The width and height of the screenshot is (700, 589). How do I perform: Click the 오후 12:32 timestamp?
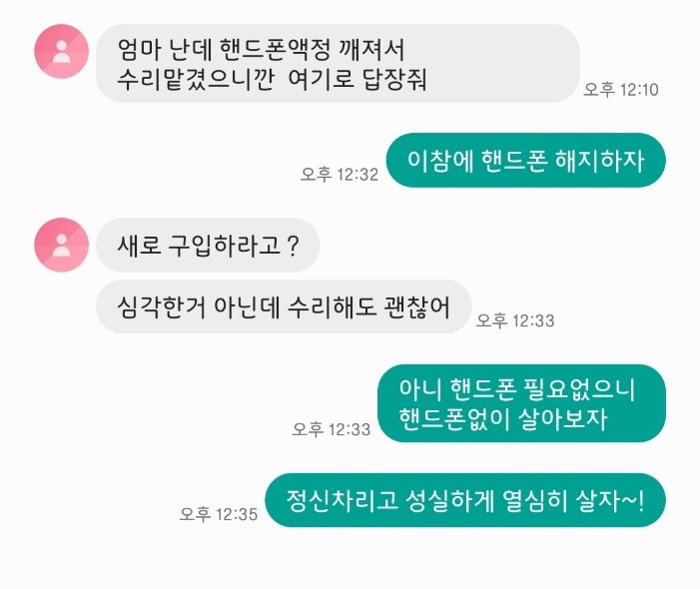pos(340,174)
